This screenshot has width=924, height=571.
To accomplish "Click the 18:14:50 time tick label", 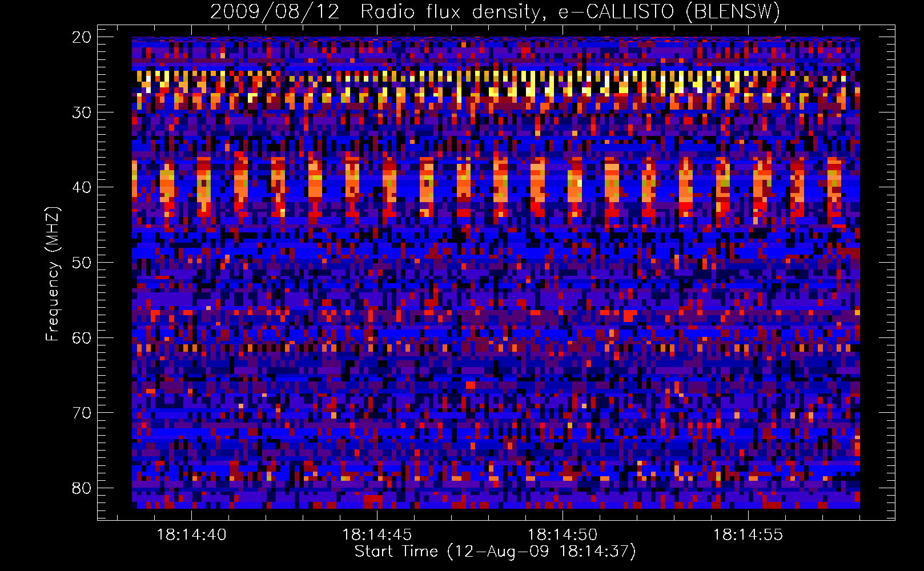I will pos(563,535).
